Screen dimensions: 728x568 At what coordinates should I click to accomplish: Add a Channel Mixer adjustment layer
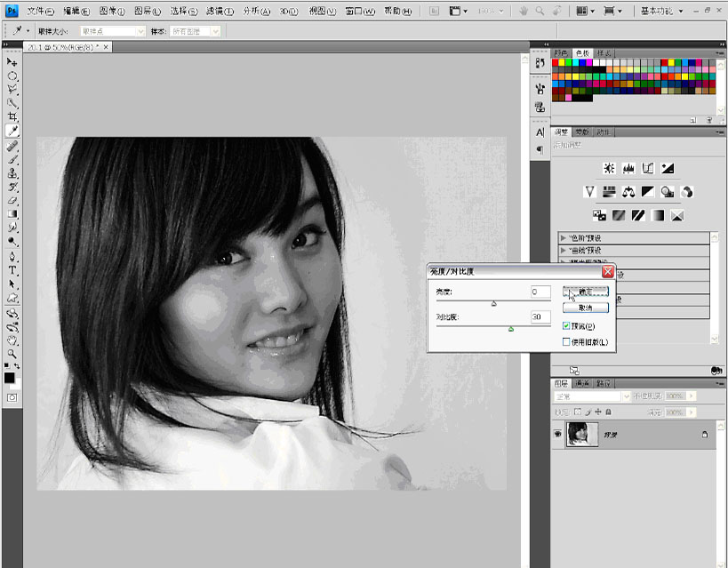tap(687, 191)
